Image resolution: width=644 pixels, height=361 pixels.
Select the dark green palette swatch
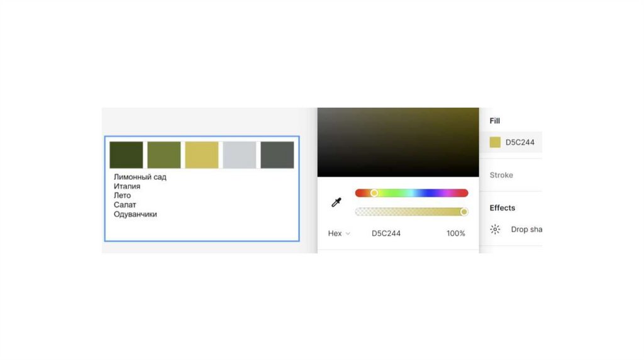point(126,155)
